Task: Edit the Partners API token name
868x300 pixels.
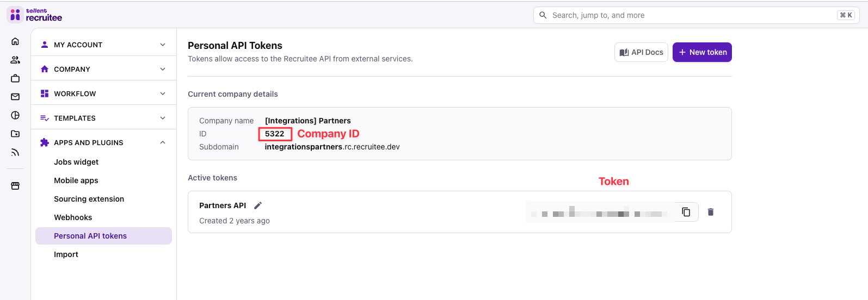Action: point(258,205)
